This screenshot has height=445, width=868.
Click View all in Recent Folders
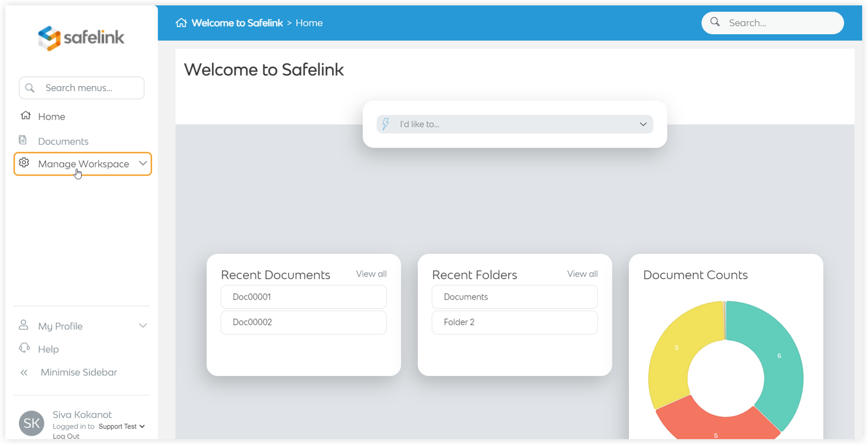[x=583, y=274]
